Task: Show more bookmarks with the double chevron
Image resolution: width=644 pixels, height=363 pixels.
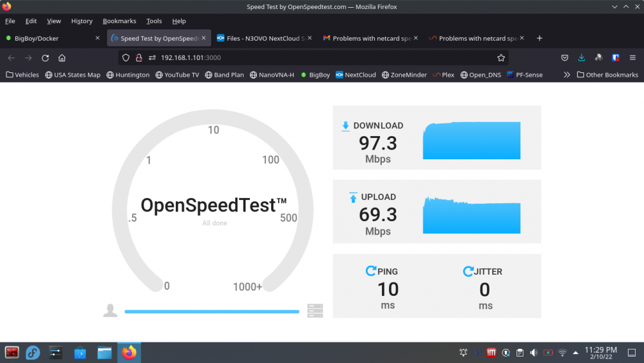Action: pyautogui.click(x=567, y=75)
